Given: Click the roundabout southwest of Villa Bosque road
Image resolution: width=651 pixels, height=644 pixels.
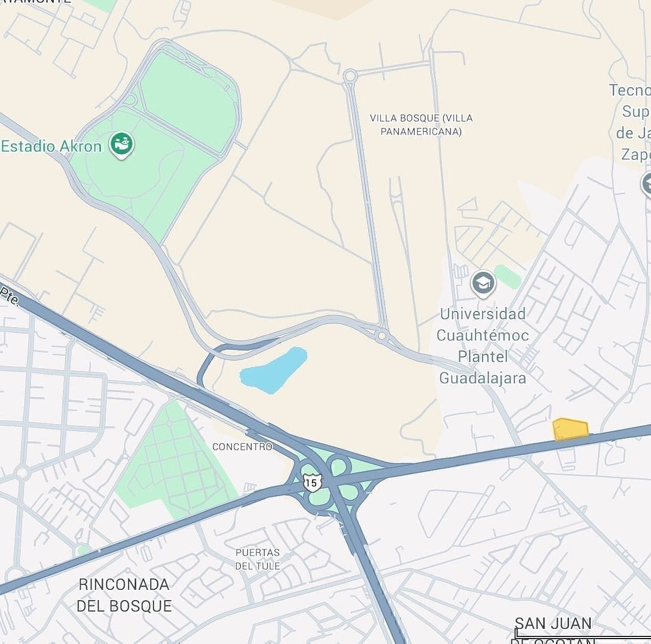Looking at the screenshot, I should [382, 336].
